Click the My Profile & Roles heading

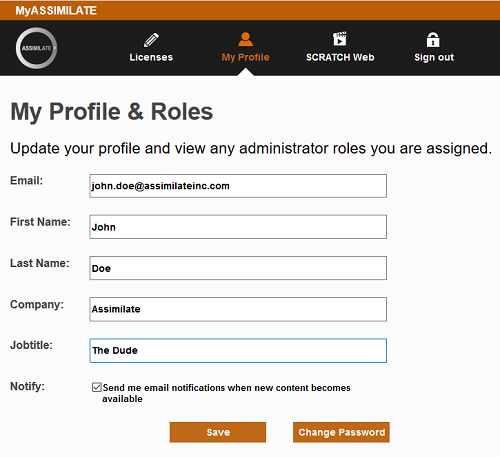(112, 112)
